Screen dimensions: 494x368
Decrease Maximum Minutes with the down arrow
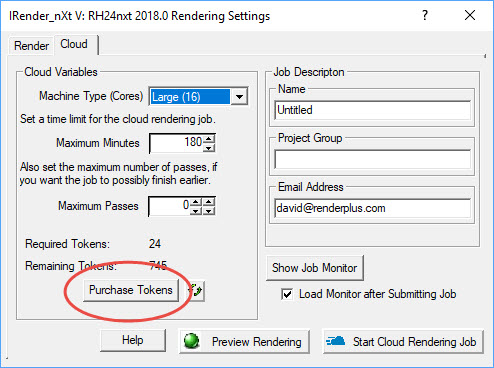(x=209, y=148)
